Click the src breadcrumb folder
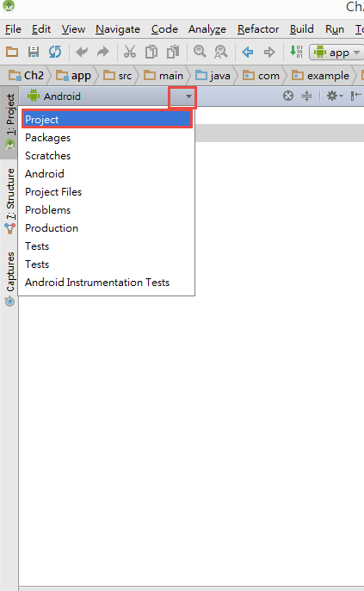The image size is (364, 591). [118, 76]
